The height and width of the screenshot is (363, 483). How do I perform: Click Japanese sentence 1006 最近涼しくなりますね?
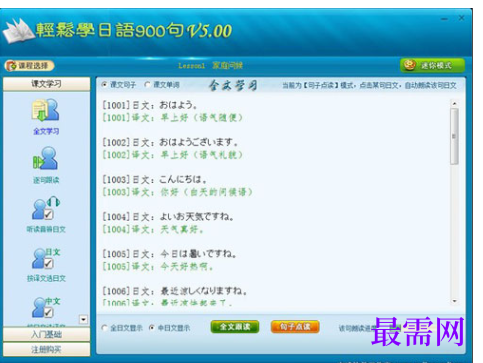(175, 291)
